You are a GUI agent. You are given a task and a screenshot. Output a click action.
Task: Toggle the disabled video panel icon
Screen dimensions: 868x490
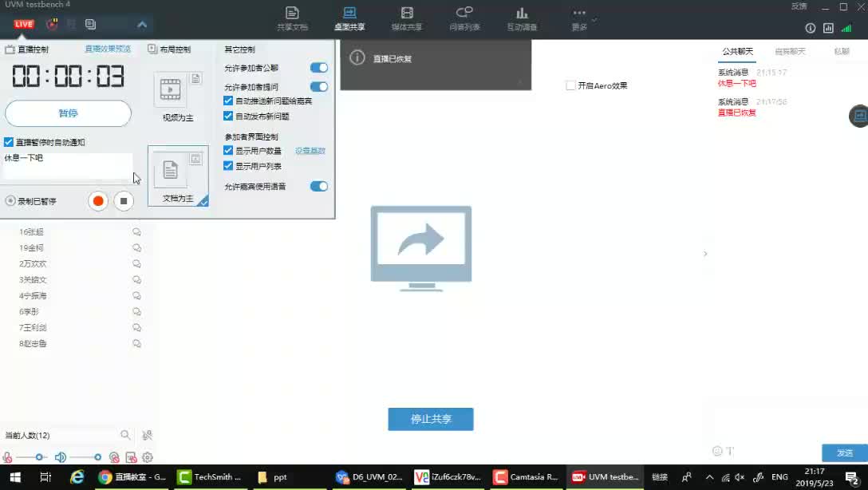pos(131,457)
